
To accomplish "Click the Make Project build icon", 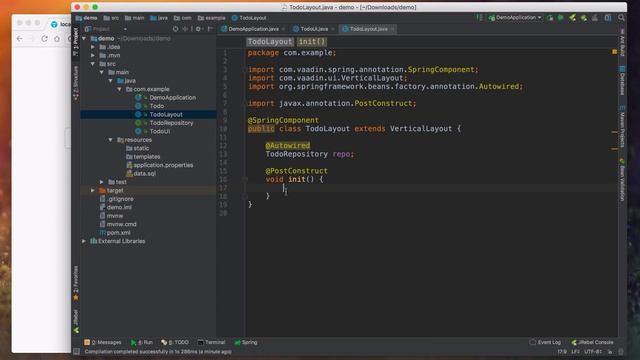I will (479, 18).
